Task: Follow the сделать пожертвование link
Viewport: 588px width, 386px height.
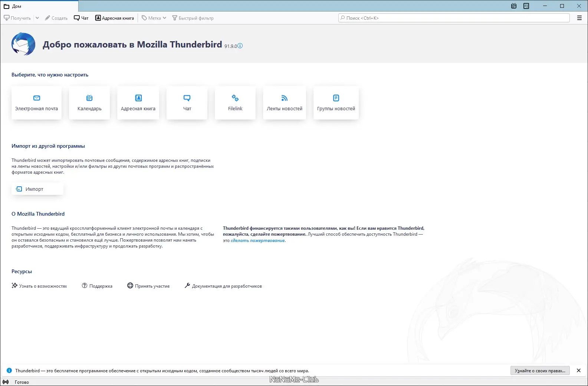Action: click(258, 241)
